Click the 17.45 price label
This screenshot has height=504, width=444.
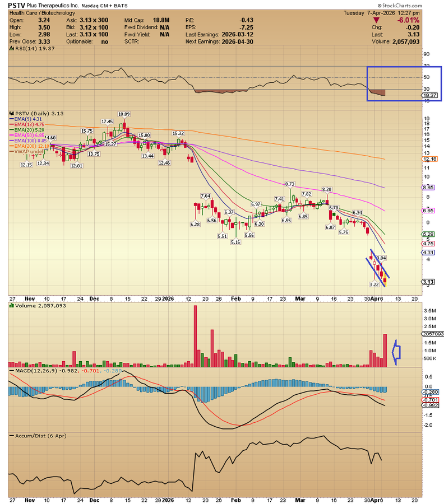coord(107,122)
